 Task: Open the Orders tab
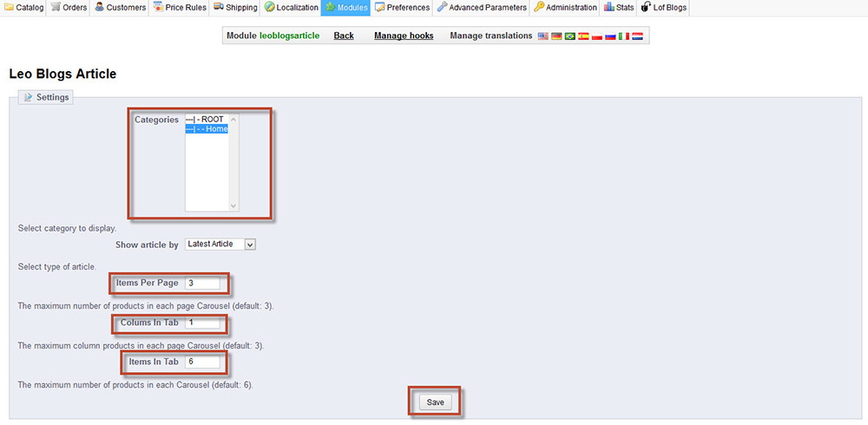(68, 8)
